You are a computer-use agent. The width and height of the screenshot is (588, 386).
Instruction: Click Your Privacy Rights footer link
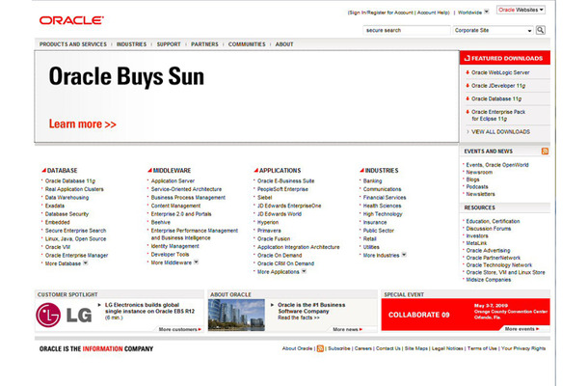pos(523,348)
